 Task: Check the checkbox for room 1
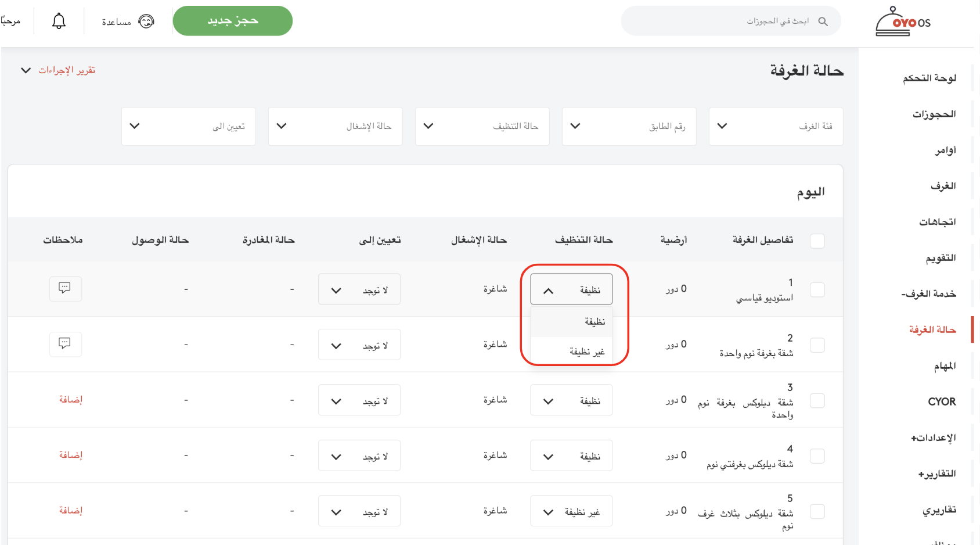coord(817,289)
